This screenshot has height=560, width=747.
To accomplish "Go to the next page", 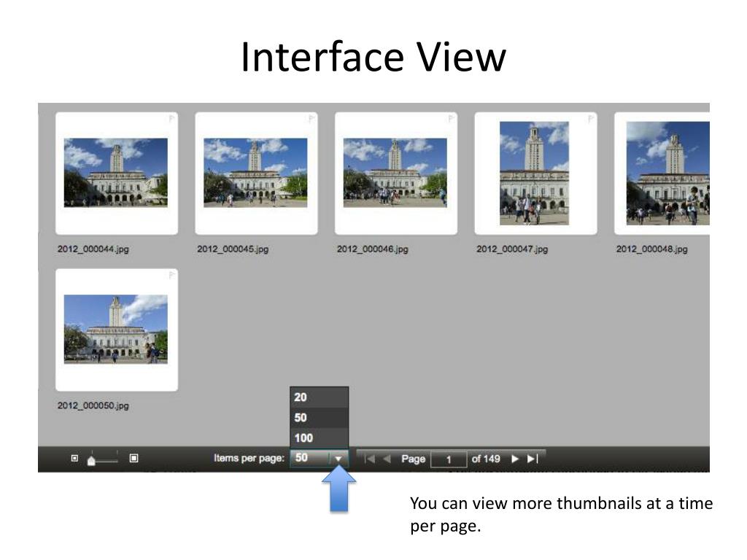I will (x=514, y=459).
